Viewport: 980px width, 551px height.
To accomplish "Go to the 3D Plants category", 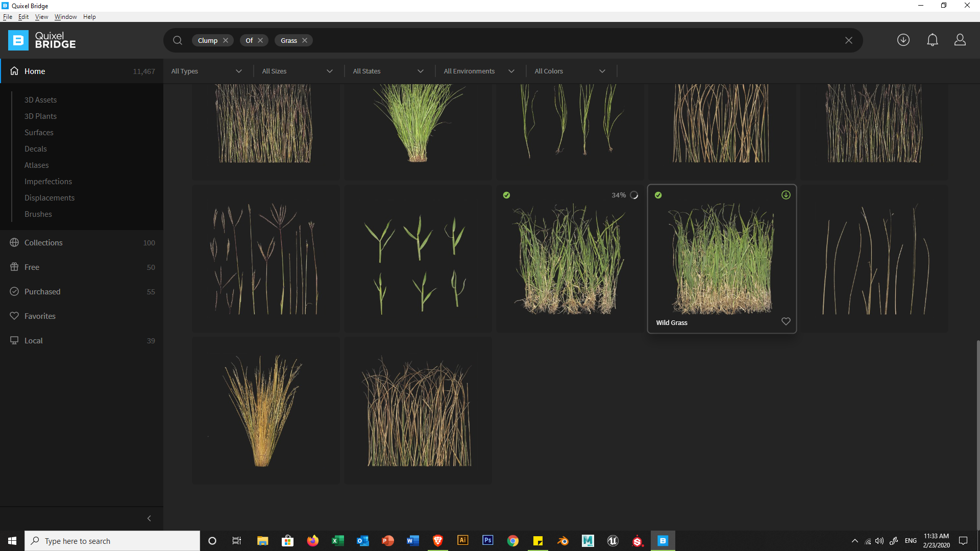I will (x=40, y=116).
